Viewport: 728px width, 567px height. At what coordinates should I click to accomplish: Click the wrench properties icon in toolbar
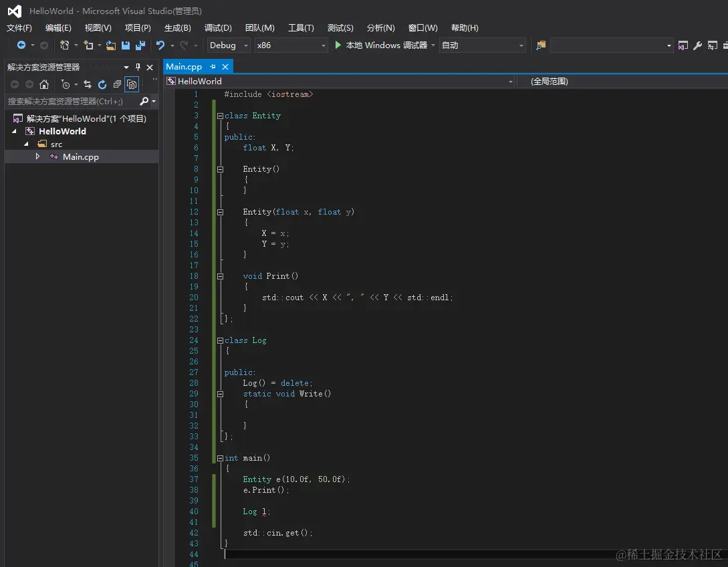[697, 45]
